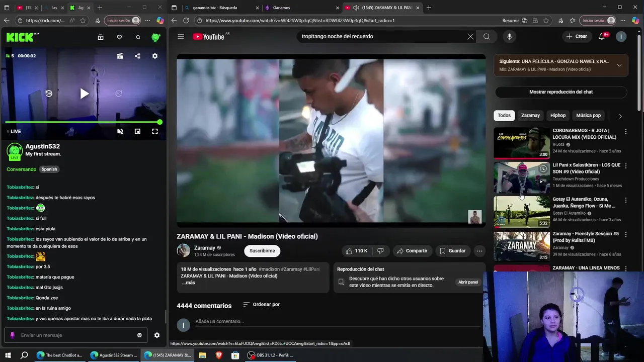This screenshot has width=644, height=362.
Task: Open OBS 31.1.2 from taskbar
Action: coord(270,355)
